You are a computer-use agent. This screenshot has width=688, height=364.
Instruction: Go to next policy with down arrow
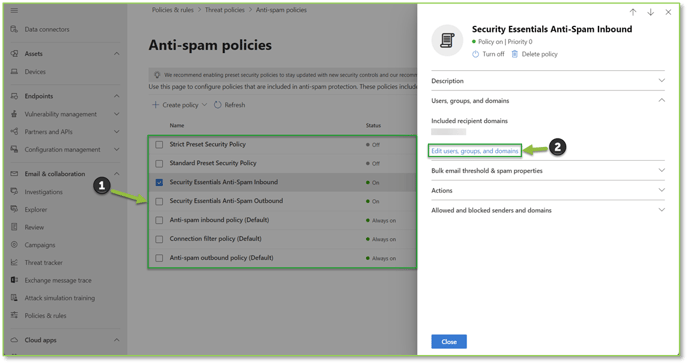(651, 12)
